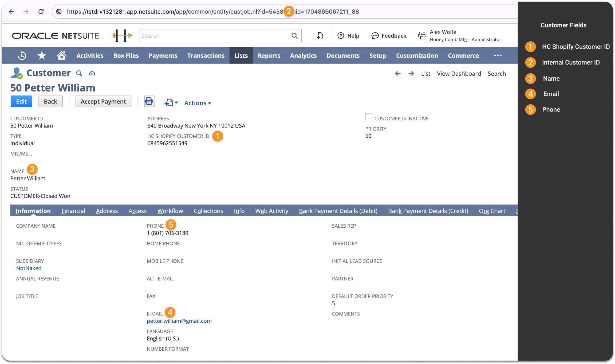Click the Back button
615x364 pixels.
(50, 101)
